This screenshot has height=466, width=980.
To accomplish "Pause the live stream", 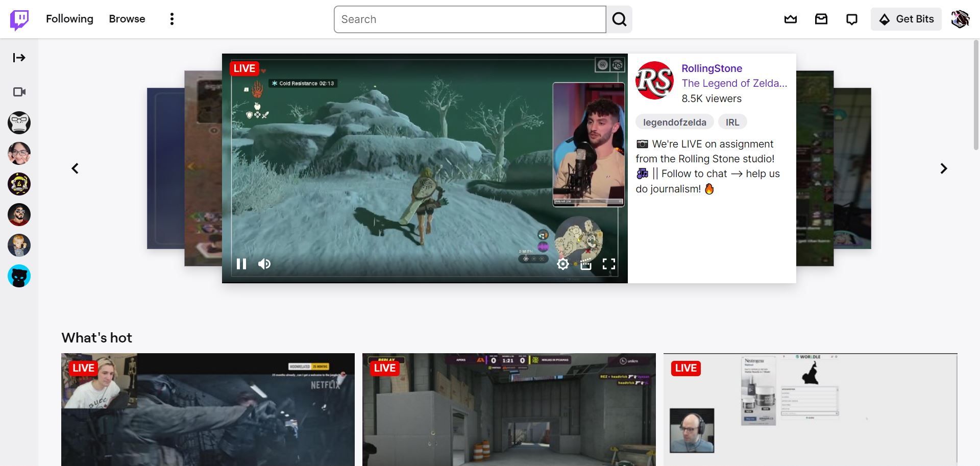I will (x=241, y=264).
